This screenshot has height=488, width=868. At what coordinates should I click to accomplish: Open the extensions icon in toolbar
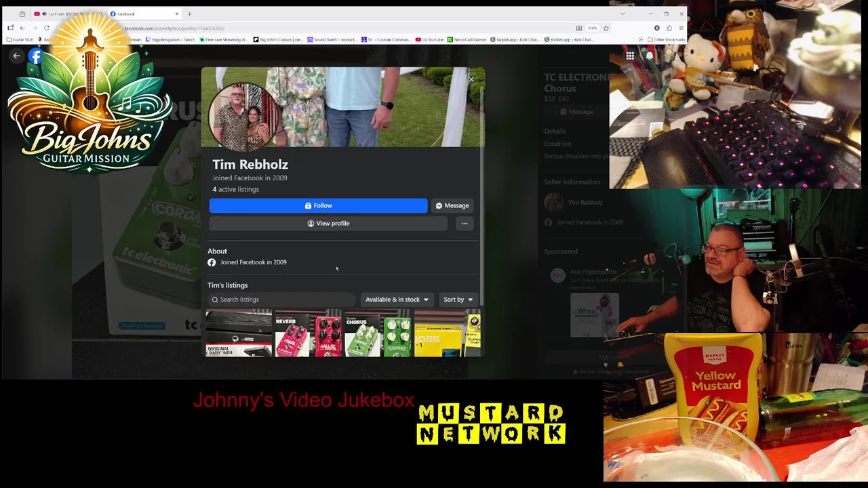tap(669, 28)
